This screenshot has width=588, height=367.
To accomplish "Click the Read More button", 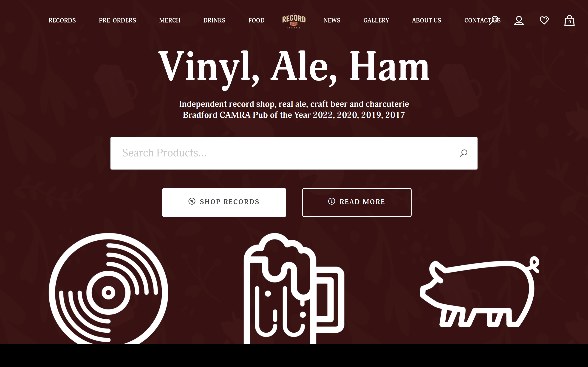I will (x=357, y=203).
